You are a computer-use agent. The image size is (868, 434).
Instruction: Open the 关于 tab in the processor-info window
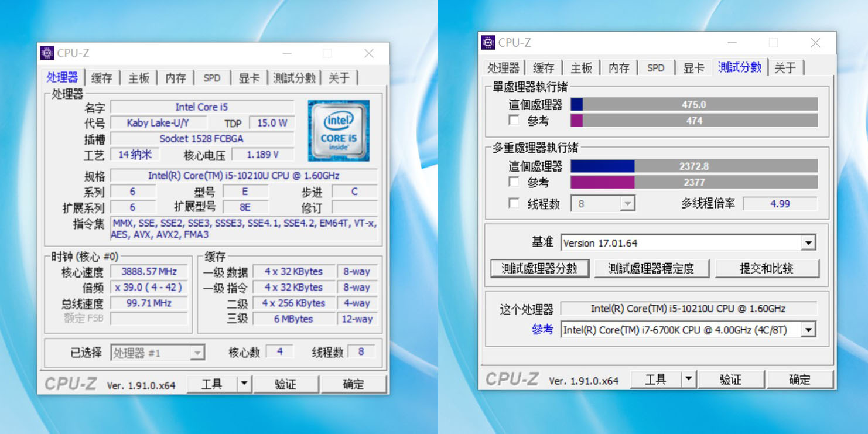tap(339, 78)
